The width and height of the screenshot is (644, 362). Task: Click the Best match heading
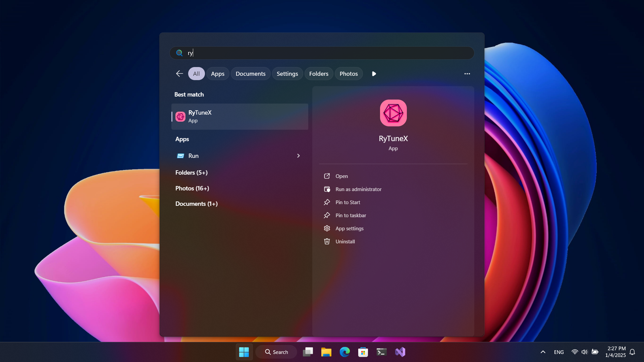[189, 95]
